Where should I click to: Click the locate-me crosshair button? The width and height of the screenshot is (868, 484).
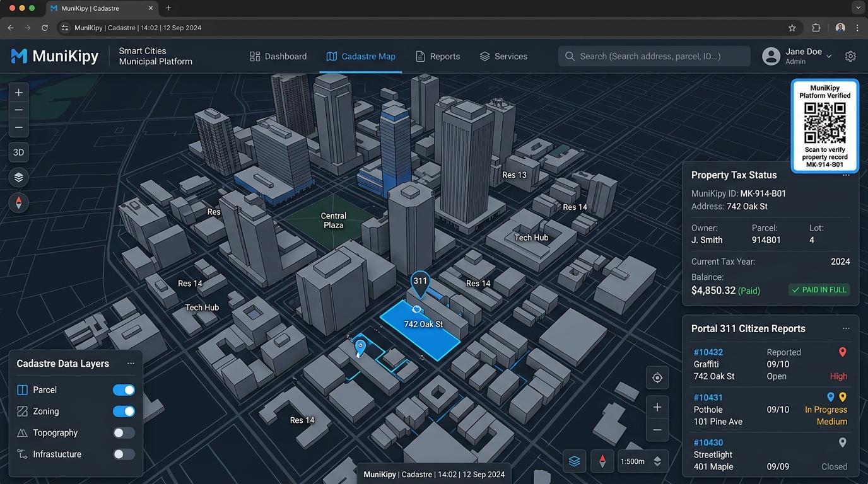tap(657, 377)
